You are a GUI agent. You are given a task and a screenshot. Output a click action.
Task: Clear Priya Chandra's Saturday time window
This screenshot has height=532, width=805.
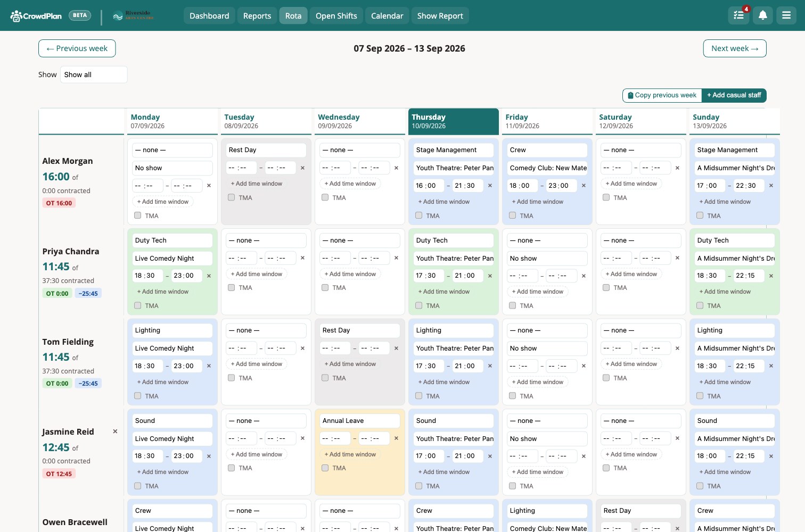point(677,258)
